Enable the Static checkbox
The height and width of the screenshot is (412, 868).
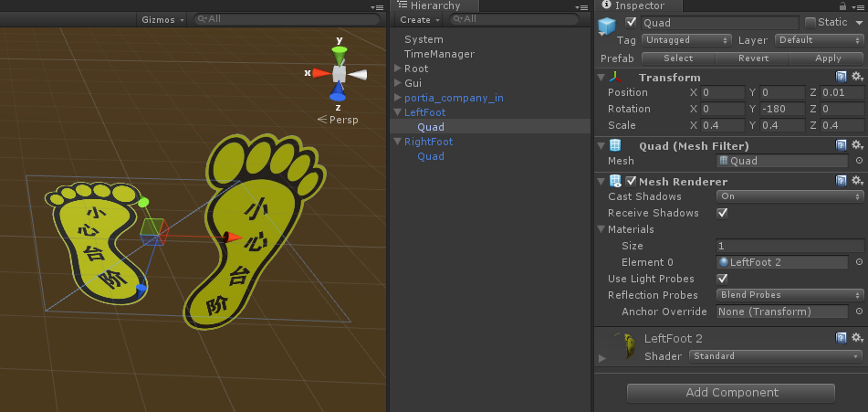(x=810, y=23)
